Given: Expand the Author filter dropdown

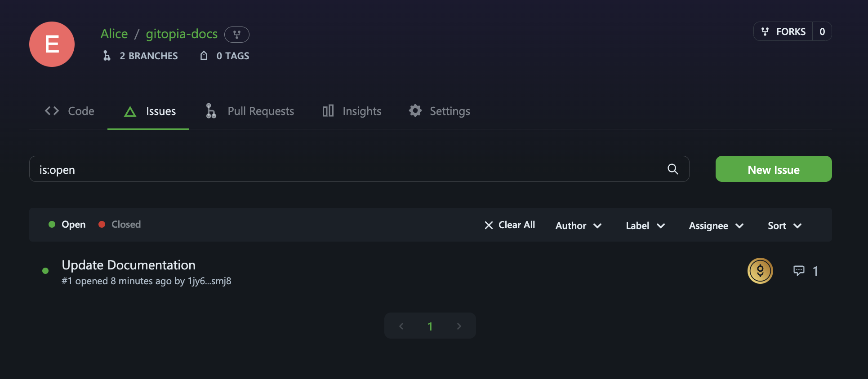Looking at the screenshot, I should 579,225.
